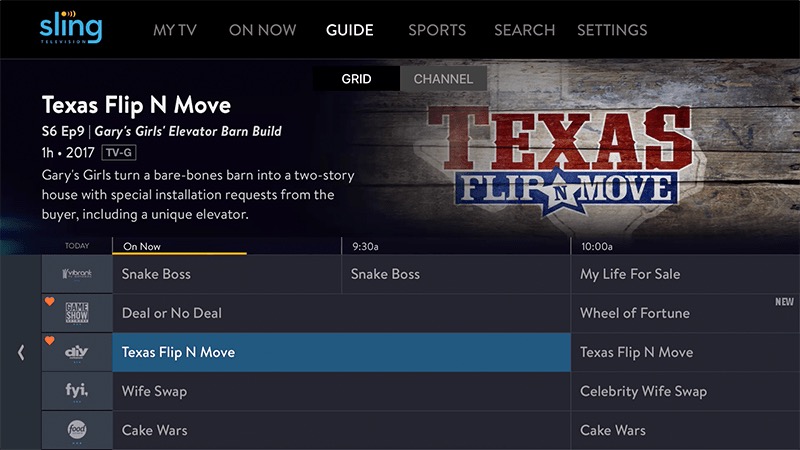Select the Game Show Network channel logo
The height and width of the screenshot is (450, 800).
77,313
